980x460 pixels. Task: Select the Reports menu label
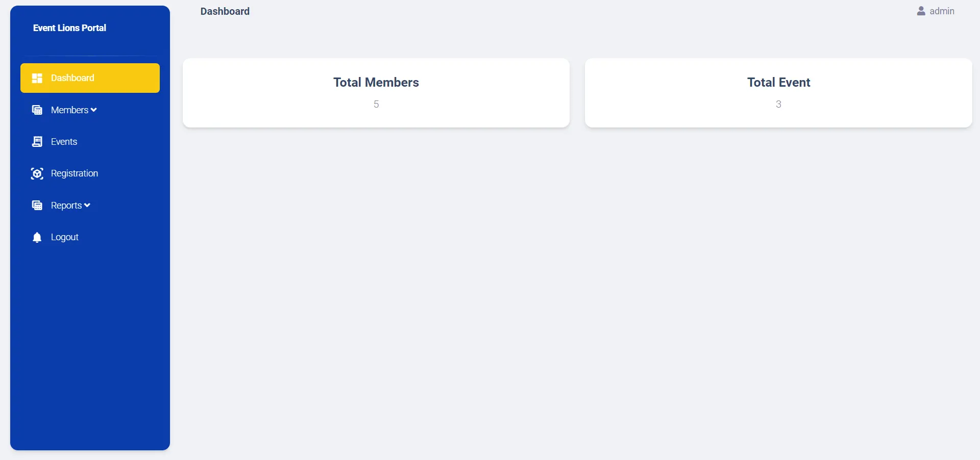[x=66, y=206]
